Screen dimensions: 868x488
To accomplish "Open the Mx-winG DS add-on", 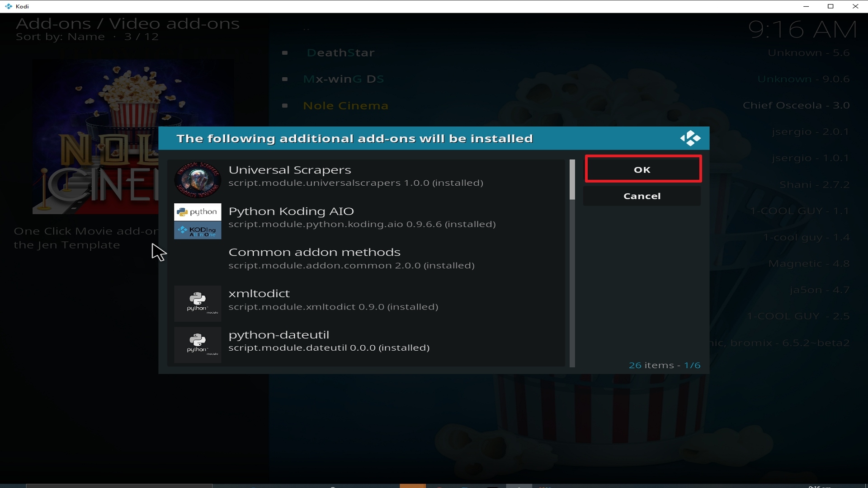I will point(344,79).
